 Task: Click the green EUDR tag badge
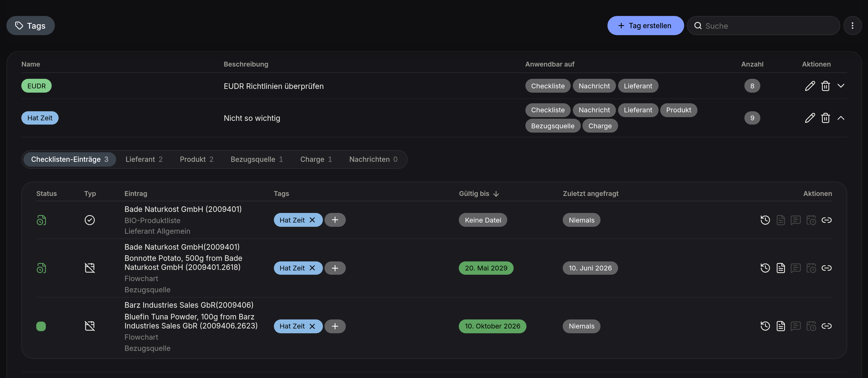coord(36,86)
